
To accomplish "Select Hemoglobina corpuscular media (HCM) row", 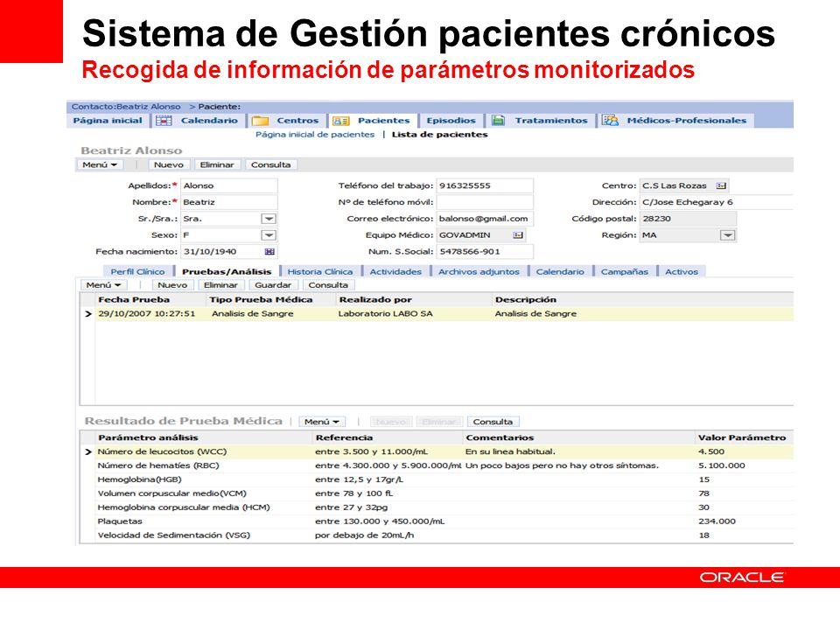I will pos(437,507).
